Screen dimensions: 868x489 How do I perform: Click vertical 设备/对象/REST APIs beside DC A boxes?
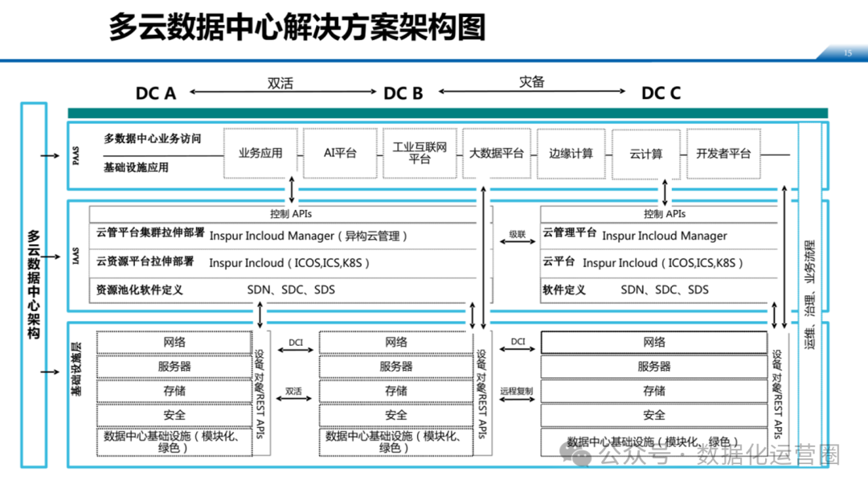pyautogui.click(x=260, y=393)
